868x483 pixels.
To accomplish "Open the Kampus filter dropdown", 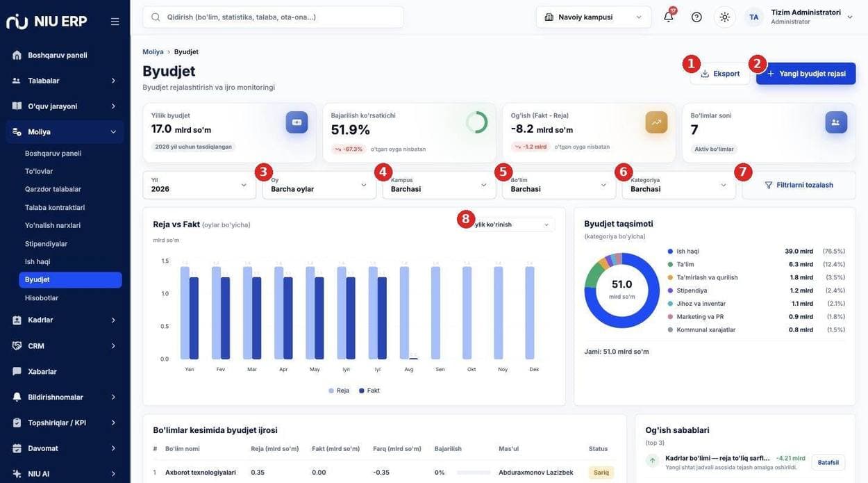I will pyautogui.click(x=440, y=185).
